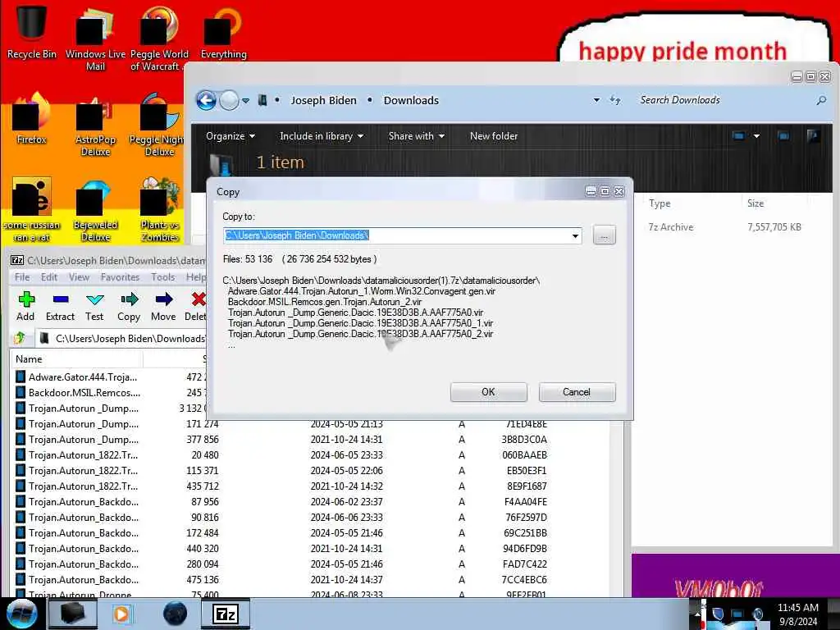The image size is (840, 630).
Task: Select the 'some russian ran a rat' desktop icon
Action: [32, 211]
